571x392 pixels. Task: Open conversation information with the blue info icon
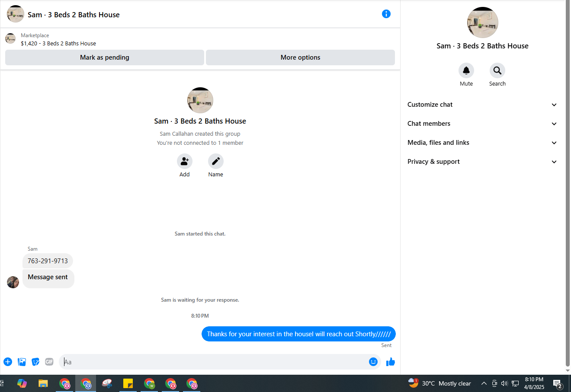pos(386,14)
